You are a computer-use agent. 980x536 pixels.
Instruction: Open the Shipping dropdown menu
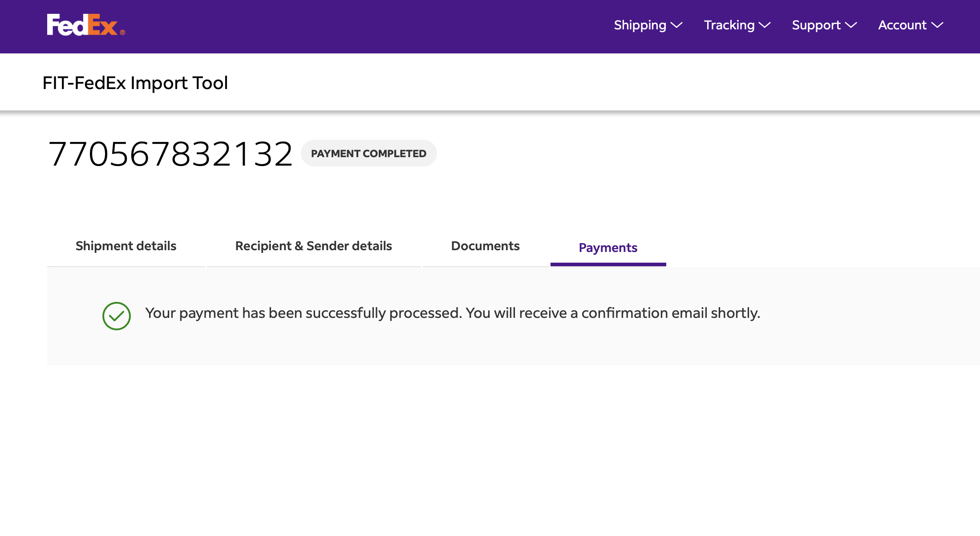(648, 25)
